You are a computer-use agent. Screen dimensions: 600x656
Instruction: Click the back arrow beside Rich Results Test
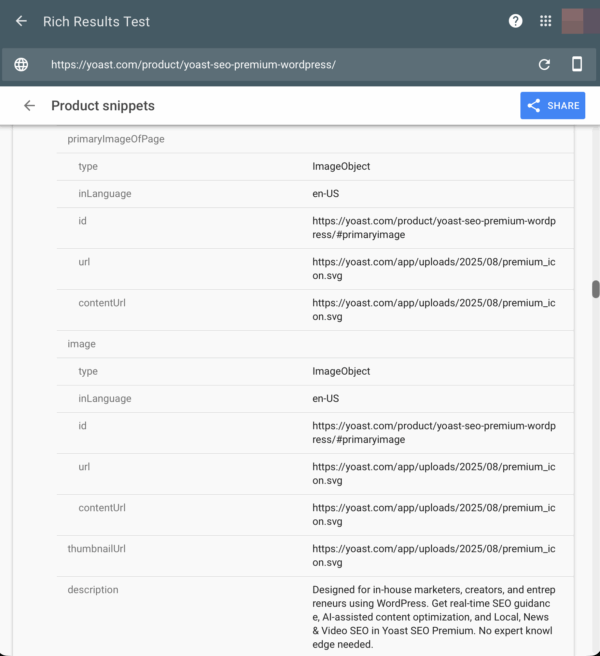coord(21,21)
